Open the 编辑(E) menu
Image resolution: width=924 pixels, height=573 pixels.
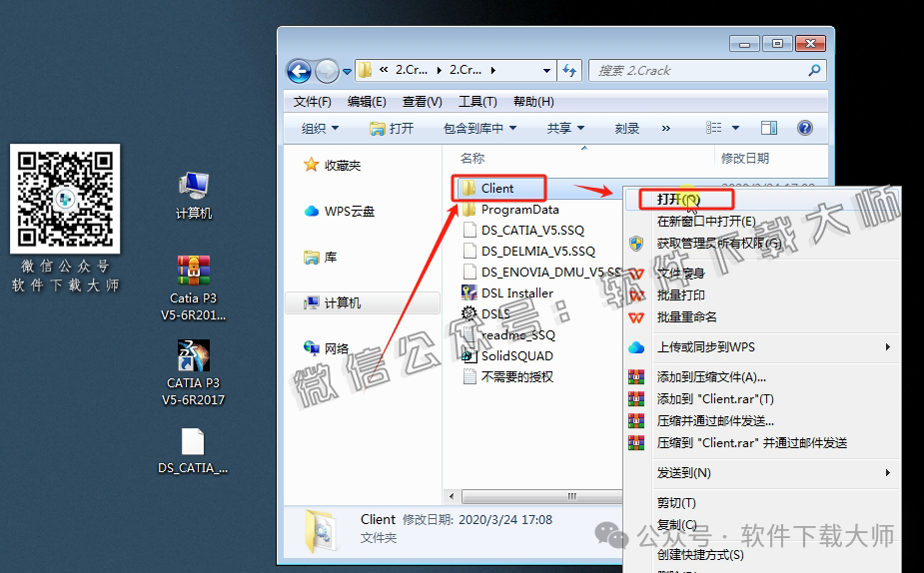click(x=367, y=102)
